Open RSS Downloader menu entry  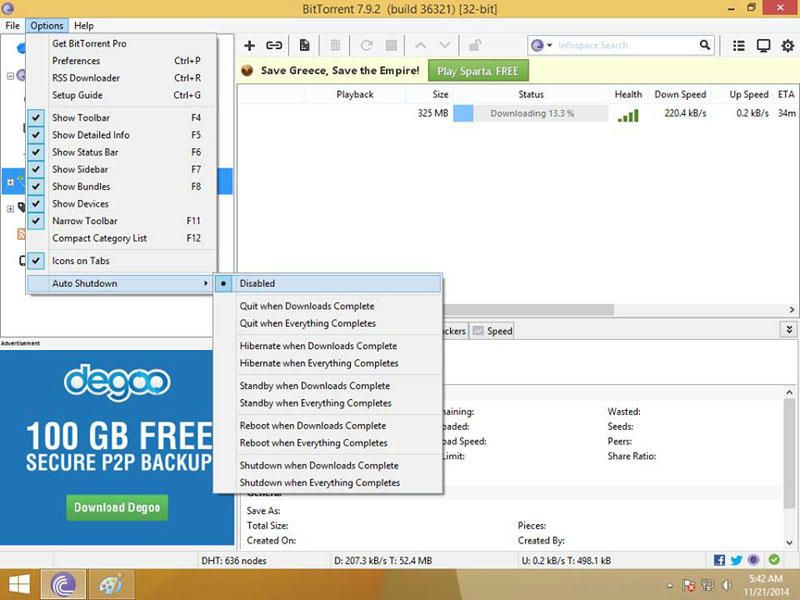click(x=121, y=78)
